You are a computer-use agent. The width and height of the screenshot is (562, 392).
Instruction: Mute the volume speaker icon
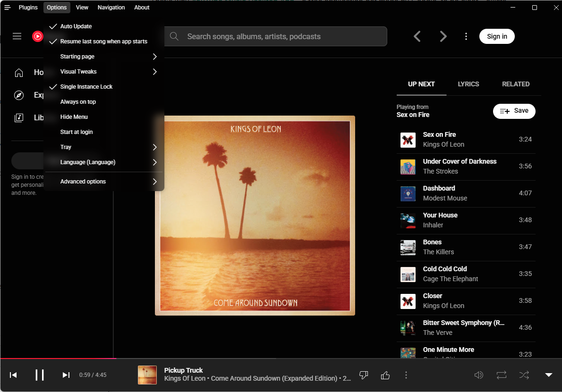[478, 375]
